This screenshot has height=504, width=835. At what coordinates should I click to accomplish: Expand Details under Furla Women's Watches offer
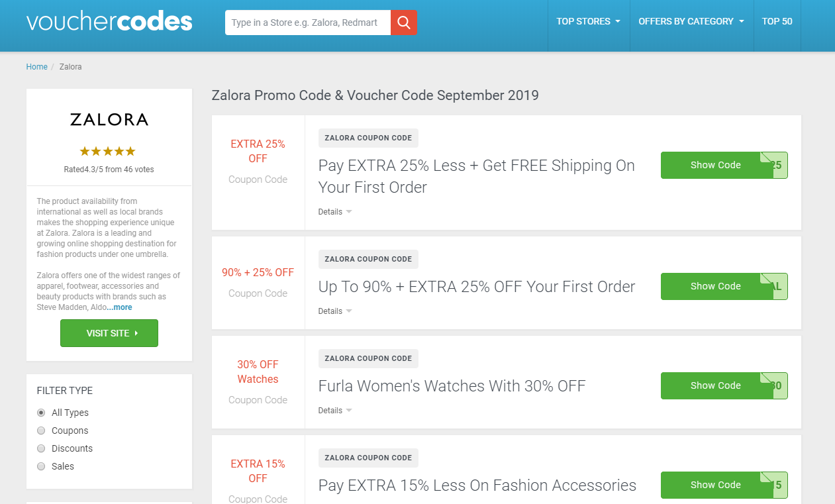(335, 411)
